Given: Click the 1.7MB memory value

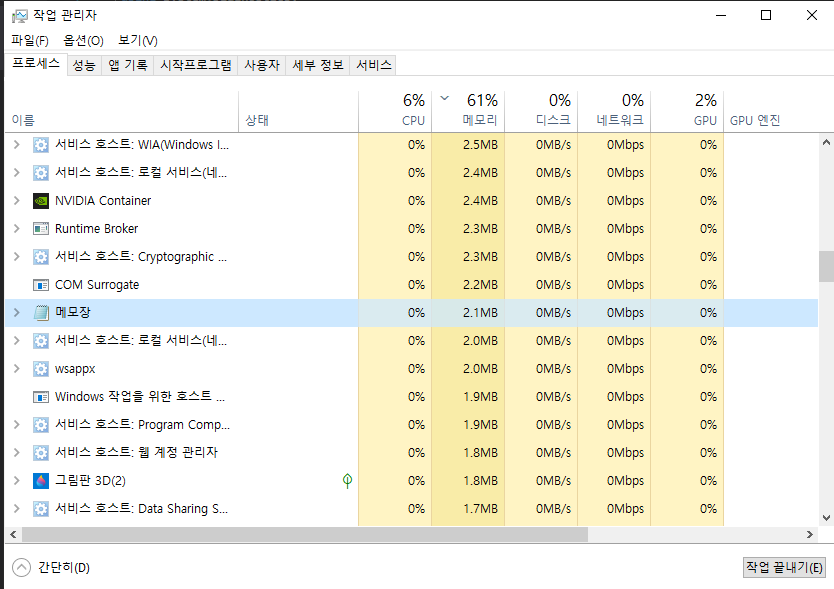Looking at the screenshot, I should point(480,509).
